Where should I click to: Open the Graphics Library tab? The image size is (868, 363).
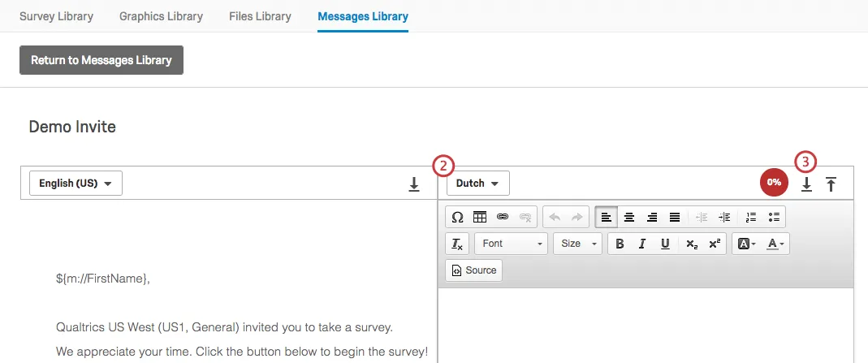pos(161,16)
